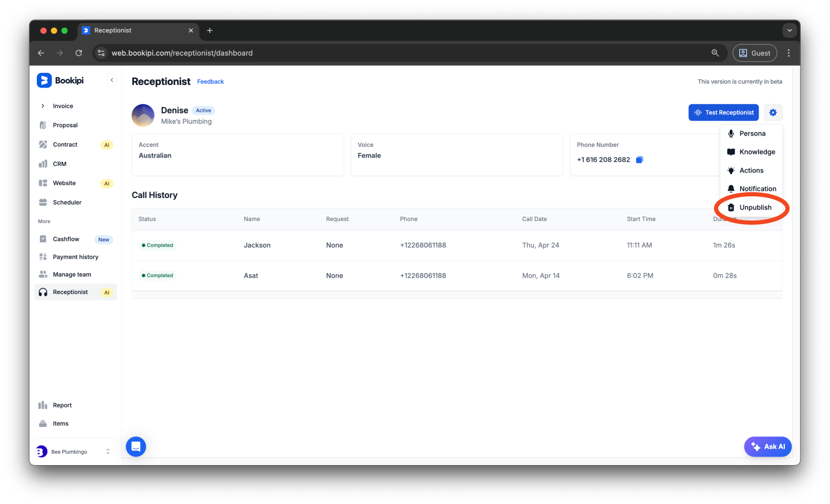Screen dimensions: 830x504
Task: Click the Start Time column header
Action: [641, 219]
